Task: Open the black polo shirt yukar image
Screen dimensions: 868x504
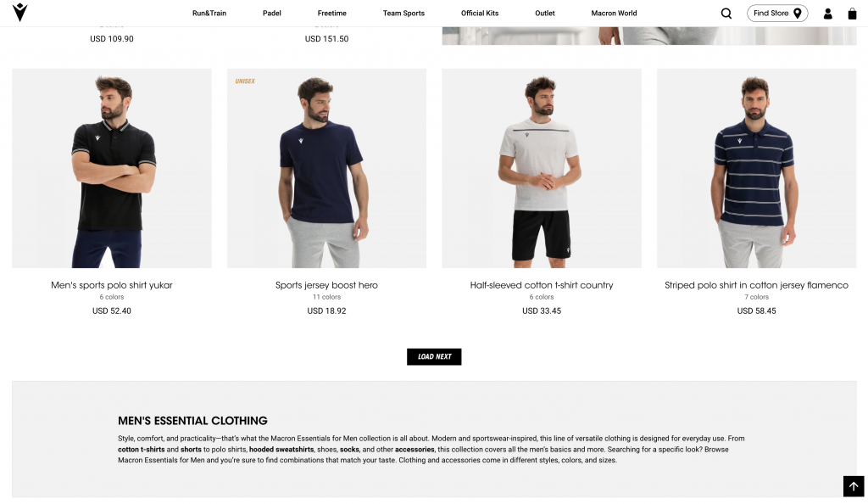Action: pos(112,168)
